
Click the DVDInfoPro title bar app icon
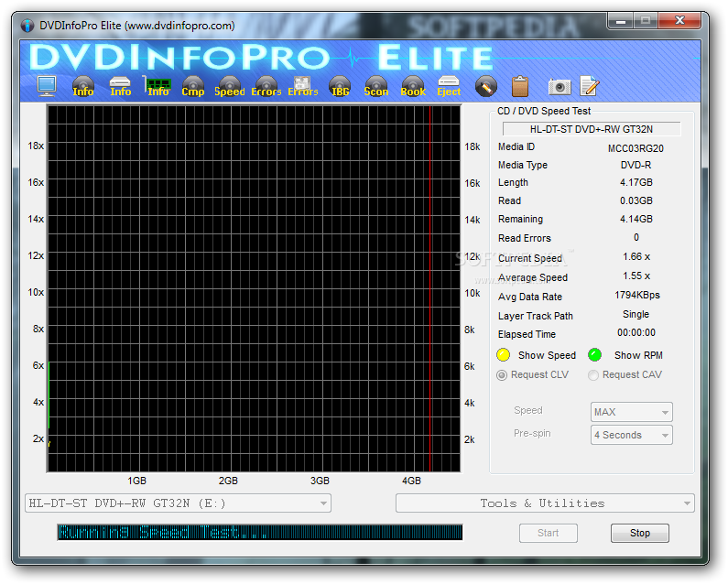27,26
